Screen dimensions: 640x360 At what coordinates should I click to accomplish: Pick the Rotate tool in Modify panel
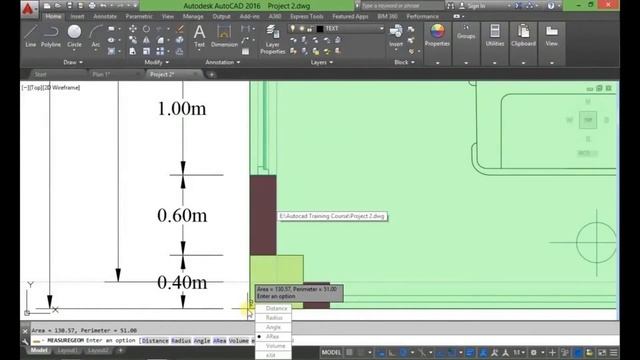(146, 29)
